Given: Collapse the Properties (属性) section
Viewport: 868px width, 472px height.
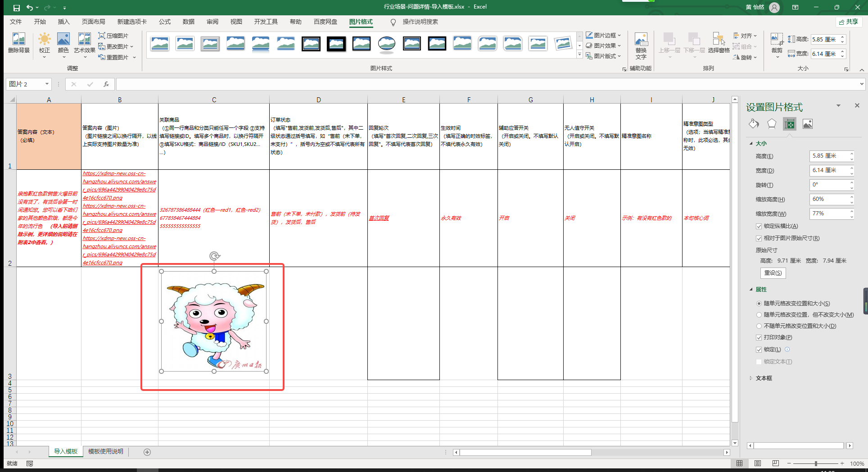Looking at the screenshot, I should coord(751,290).
